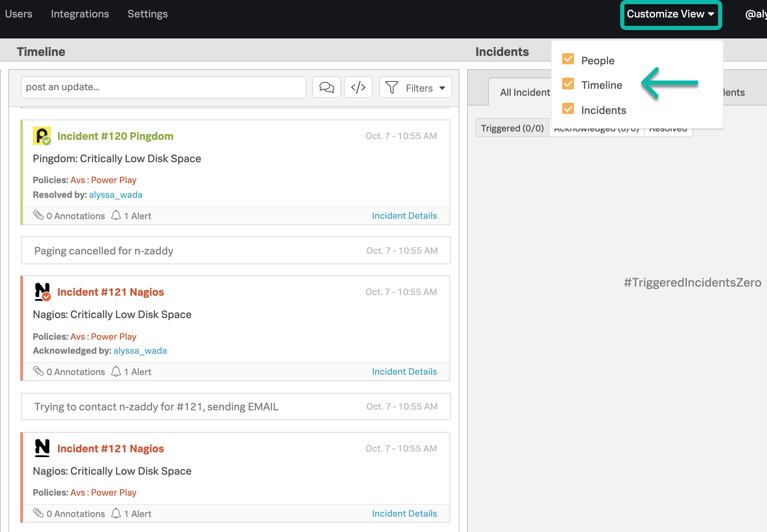Image resolution: width=767 pixels, height=532 pixels.
Task: Disable the Incidents checkbox in Customize View
Action: pos(568,109)
